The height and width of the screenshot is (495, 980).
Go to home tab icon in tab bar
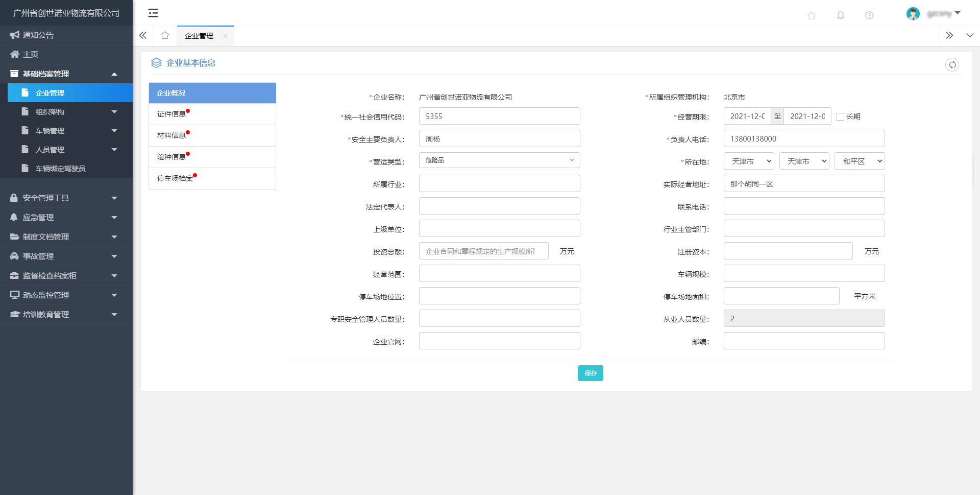[x=164, y=35]
